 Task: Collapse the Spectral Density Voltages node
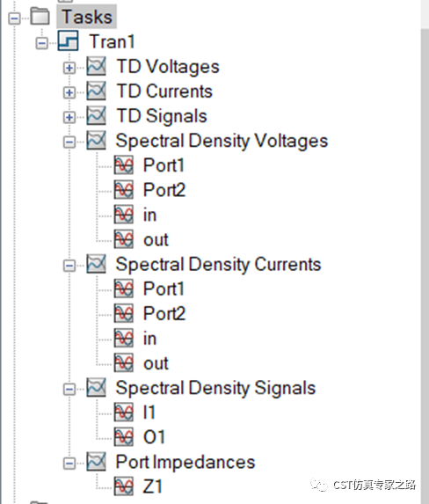[69, 142]
